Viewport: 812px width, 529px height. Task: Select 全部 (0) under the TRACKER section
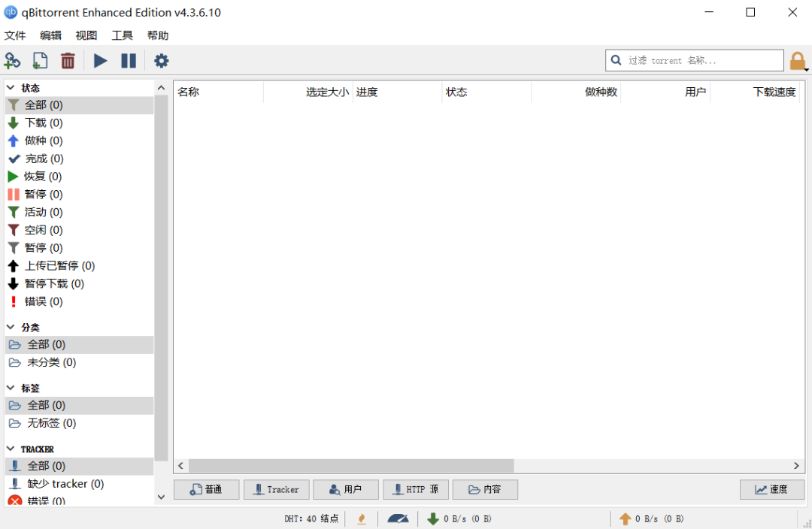click(79, 467)
